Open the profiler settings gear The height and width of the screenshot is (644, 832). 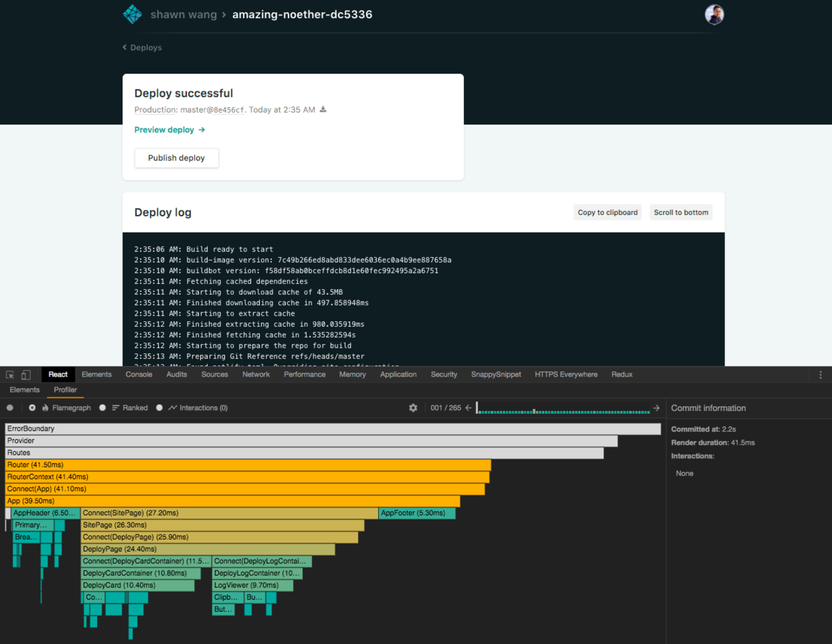[413, 408]
